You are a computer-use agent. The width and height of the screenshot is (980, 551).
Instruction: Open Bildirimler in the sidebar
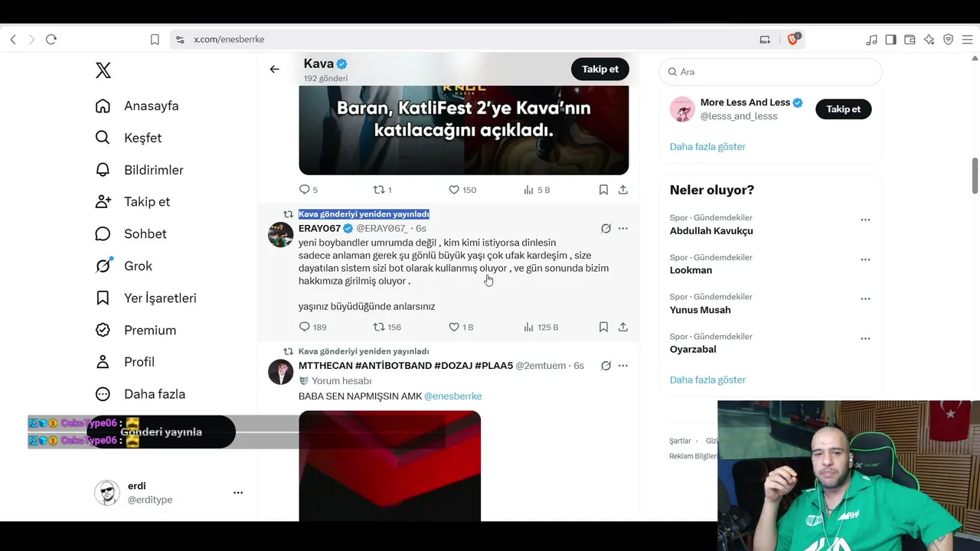[x=139, y=170]
